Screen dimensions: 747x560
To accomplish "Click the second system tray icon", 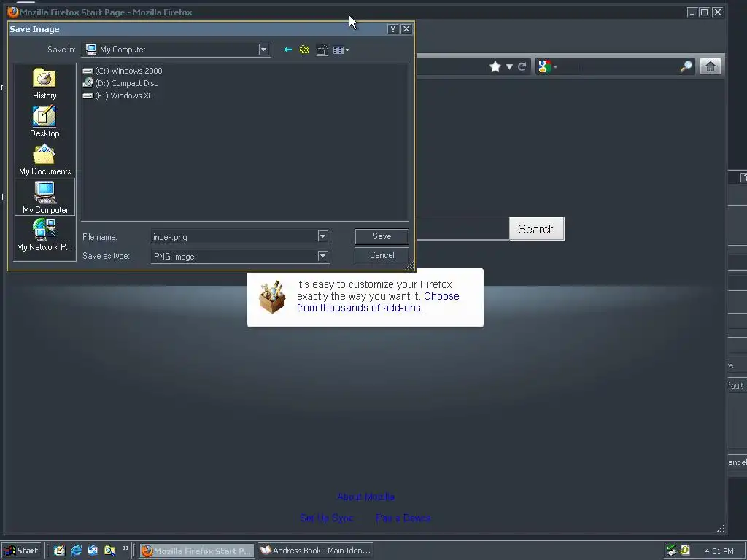I will (x=684, y=551).
